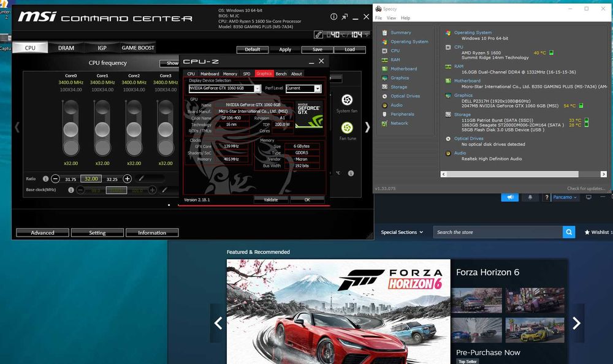613x364 pixels.
Task: Switch to GAME BOOST tab
Action: (137, 48)
